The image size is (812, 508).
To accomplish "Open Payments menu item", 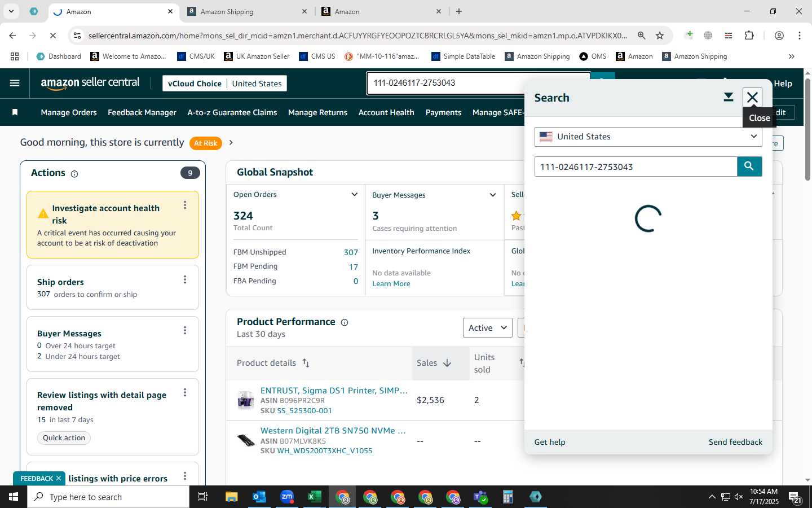I will [x=443, y=112].
